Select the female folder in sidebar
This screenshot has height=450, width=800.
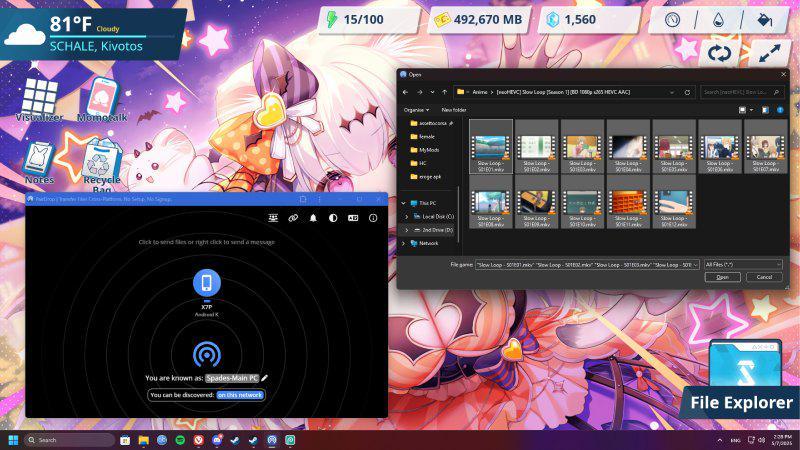pyautogui.click(x=422, y=137)
